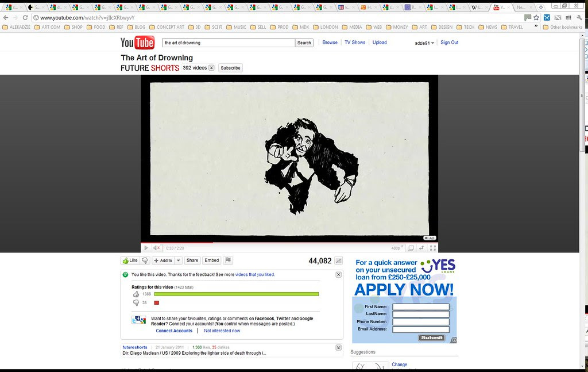Open the MUSIC bookmarks folder

tap(236, 27)
